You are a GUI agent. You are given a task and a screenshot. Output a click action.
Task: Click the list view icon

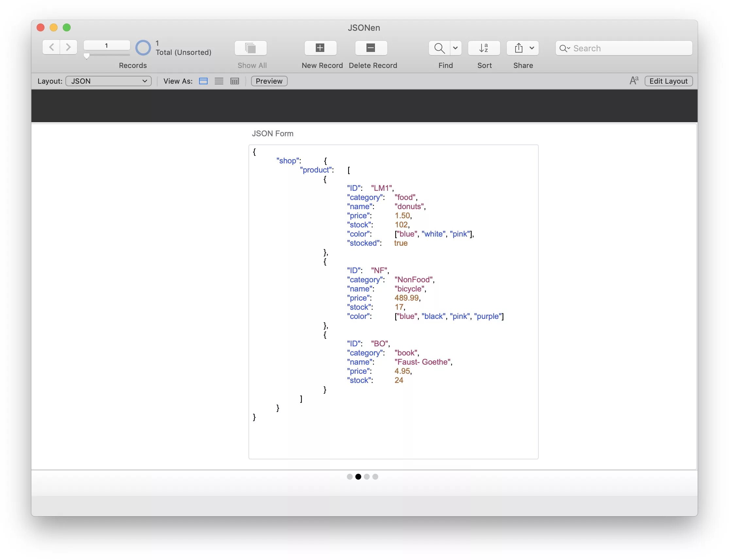[219, 81]
